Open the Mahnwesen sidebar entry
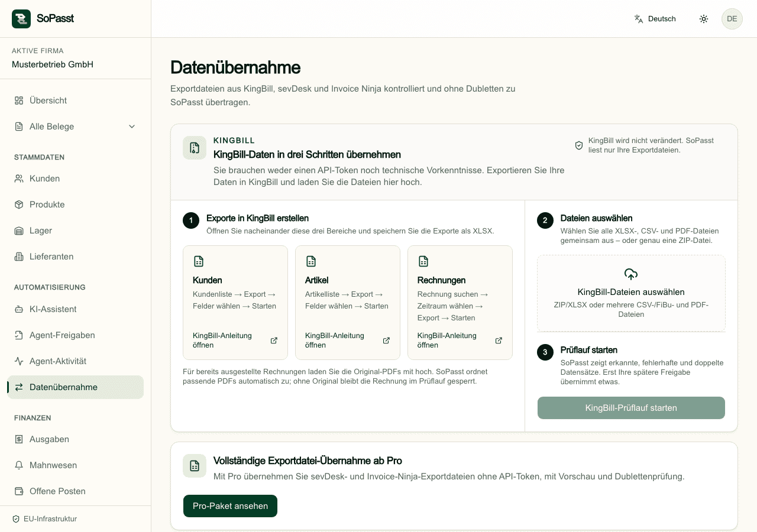The image size is (757, 532). pos(76,465)
